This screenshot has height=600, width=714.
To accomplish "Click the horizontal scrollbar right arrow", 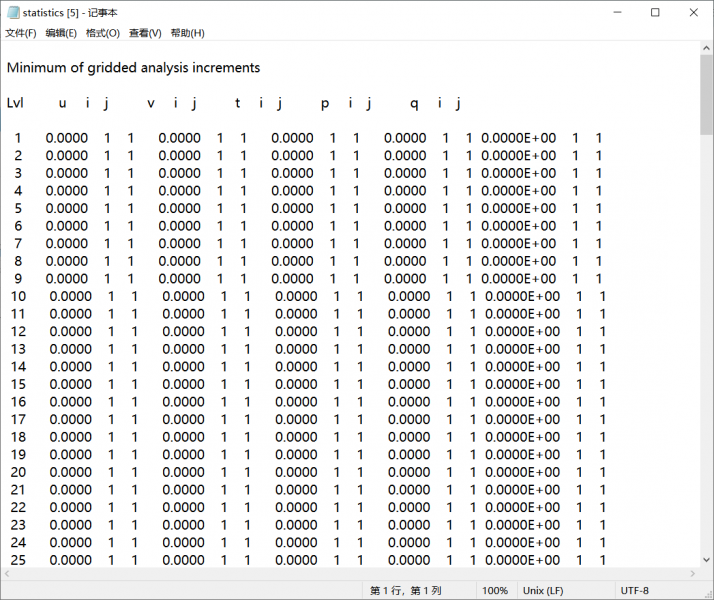I will click(691, 574).
